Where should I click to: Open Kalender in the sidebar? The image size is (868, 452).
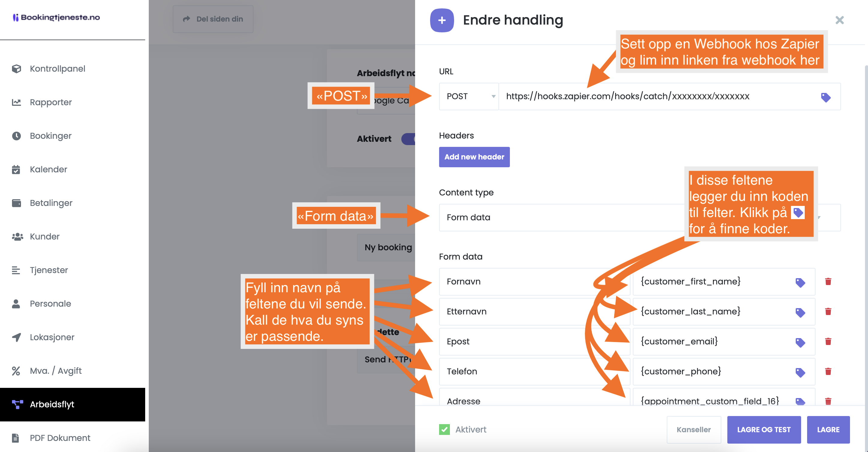tap(48, 169)
